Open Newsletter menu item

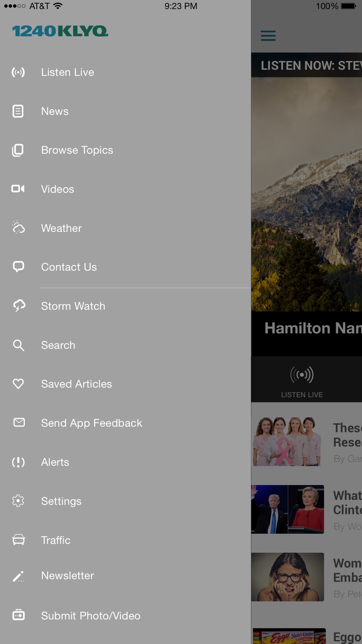point(125,576)
